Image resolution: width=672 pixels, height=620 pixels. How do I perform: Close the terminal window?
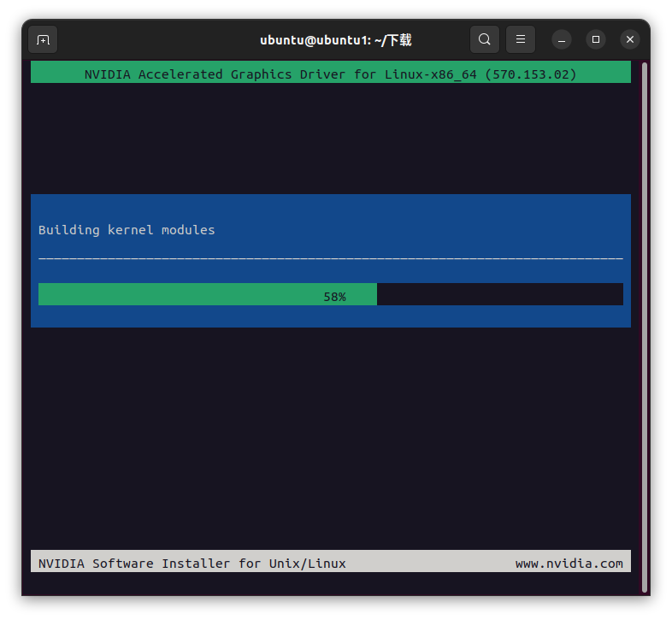pyautogui.click(x=630, y=39)
